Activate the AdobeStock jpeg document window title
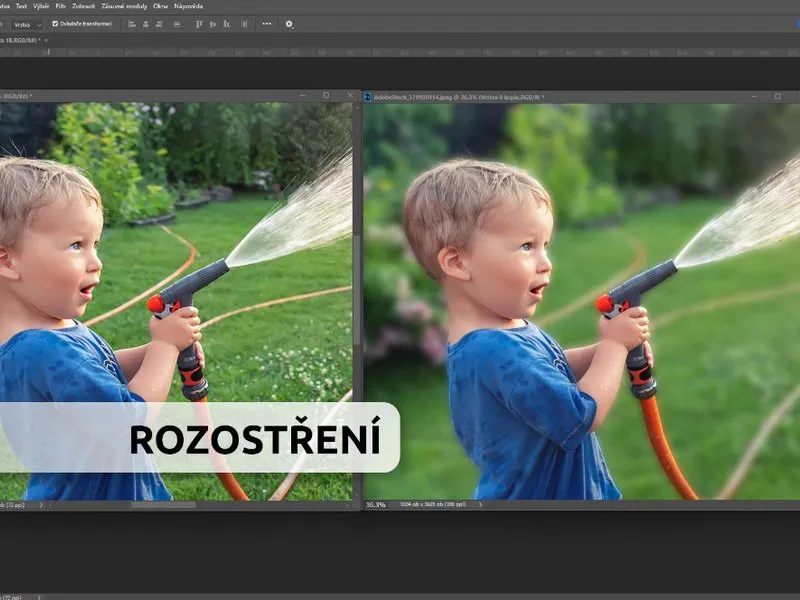 pyautogui.click(x=459, y=97)
